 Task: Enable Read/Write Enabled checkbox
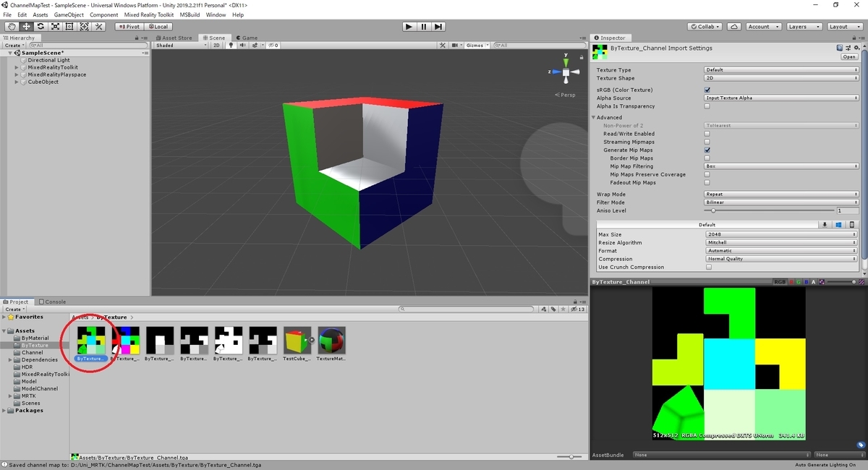coord(707,134)
